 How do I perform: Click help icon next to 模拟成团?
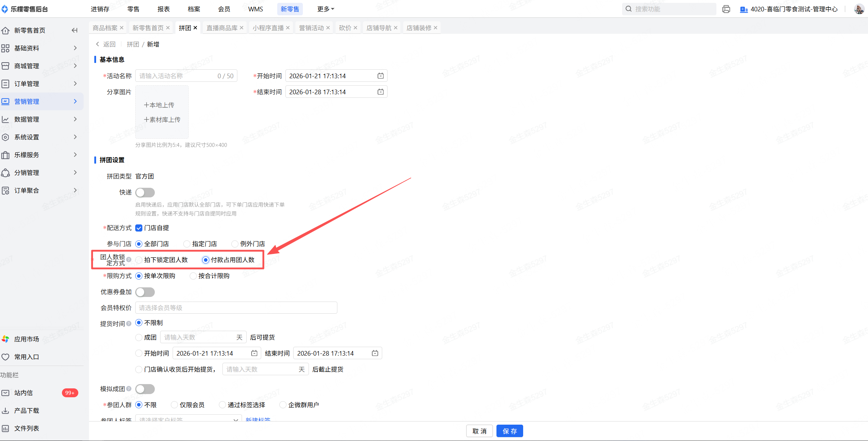point(129,389)
